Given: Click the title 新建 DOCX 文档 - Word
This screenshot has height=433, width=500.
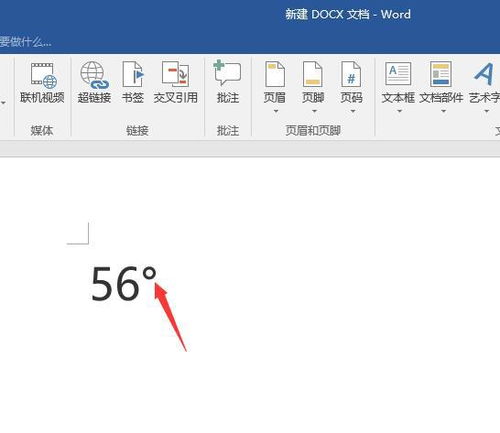Looking at the screenshot, I should click(x=348, y=14).
